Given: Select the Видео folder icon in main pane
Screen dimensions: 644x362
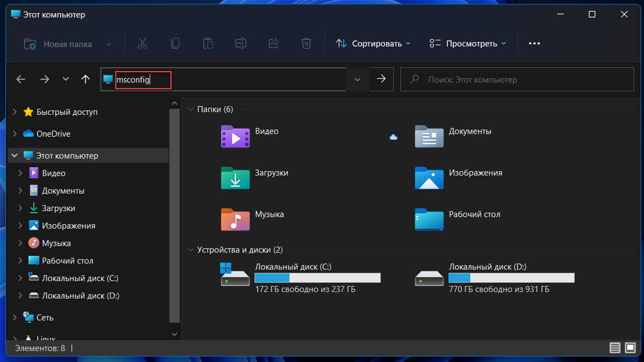Looking at the screenshot, I should pyautogui.click(x=235, y=137).
